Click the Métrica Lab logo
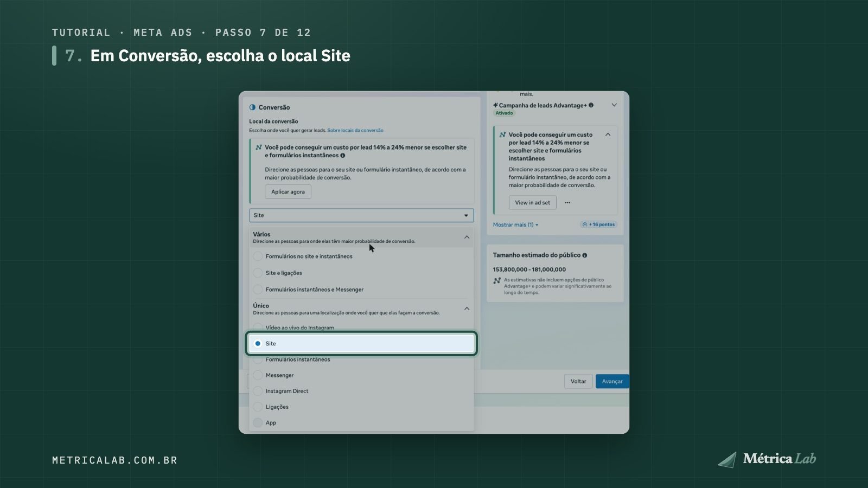The image size is (868, 488). 767,459
